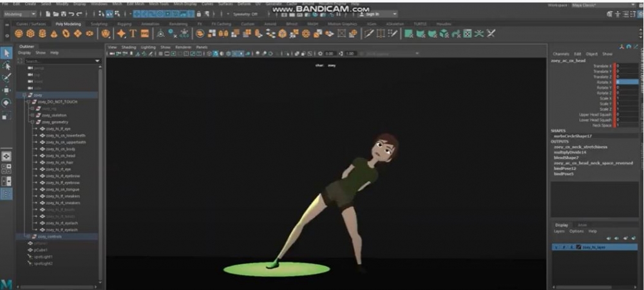The image size is (644, 290).
Task: Create a polygon sphere from the shelf
Action: pyautogui.click(x=19, y=34)
